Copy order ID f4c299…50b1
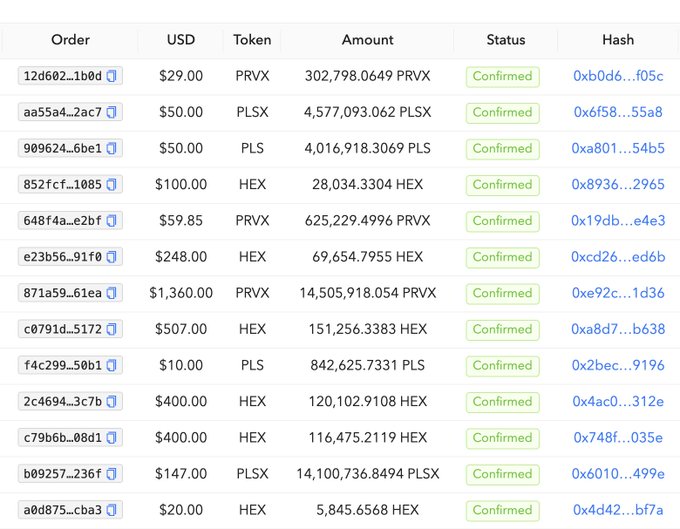The width and height of the screenshot is (680, 529). pos(111,365)
